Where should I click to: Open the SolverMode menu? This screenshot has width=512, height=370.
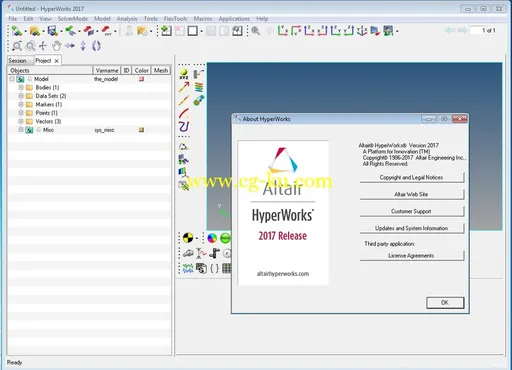point(73,19)
